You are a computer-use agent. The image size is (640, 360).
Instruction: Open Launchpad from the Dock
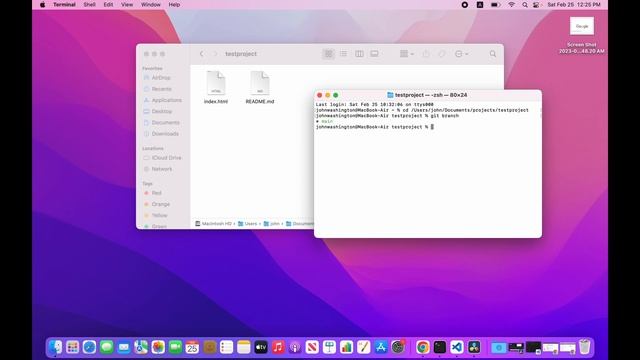[73, 347]
